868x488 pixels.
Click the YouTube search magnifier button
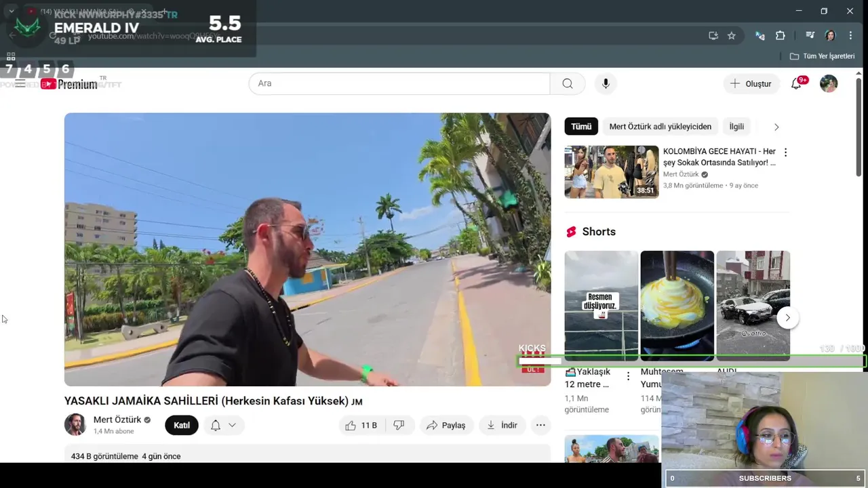pyautogui.click(x=568, y=83)
